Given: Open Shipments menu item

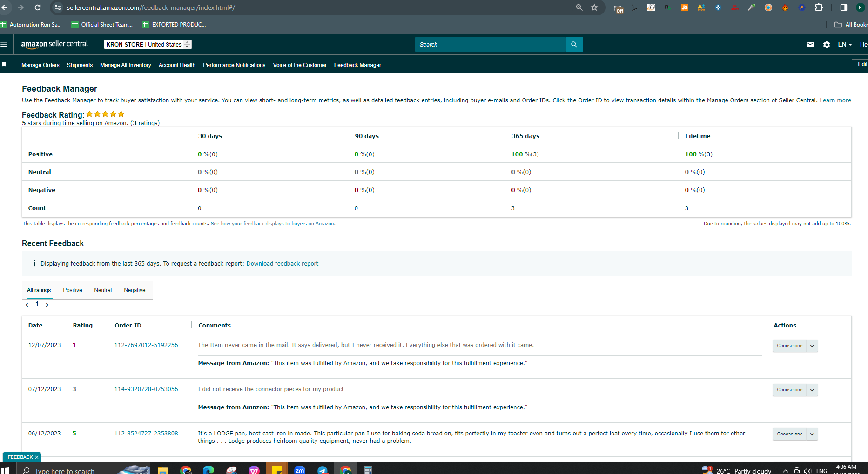Looking at the screenshot, I should tap(80, 65).
